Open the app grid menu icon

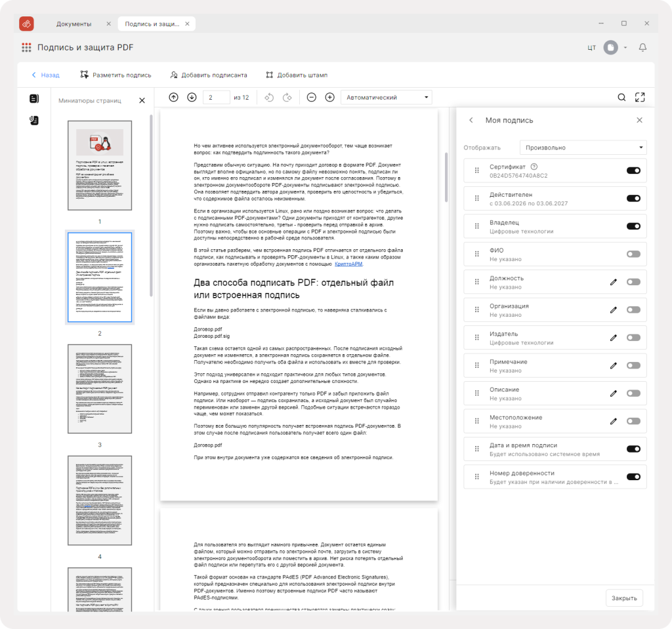coord(26,48)
